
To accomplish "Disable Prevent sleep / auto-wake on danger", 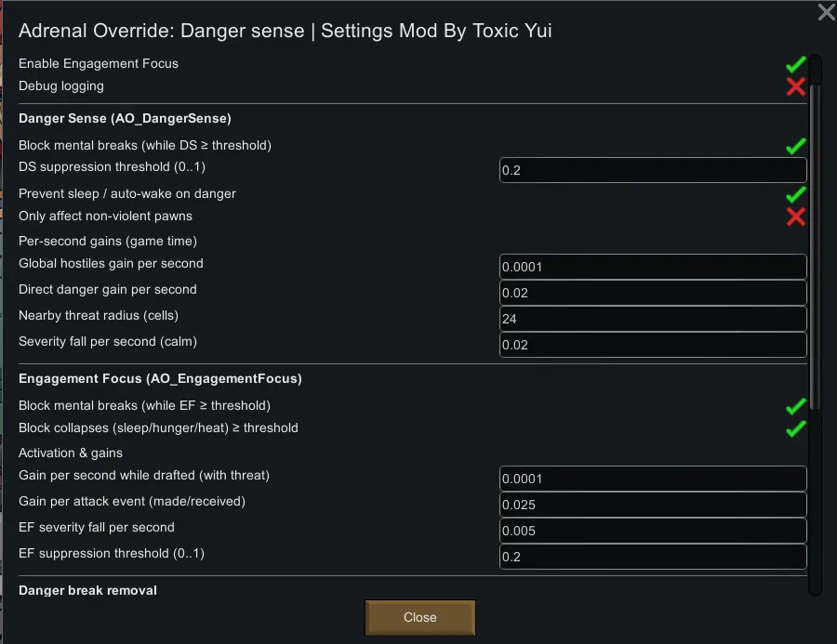I will point(795,194).
